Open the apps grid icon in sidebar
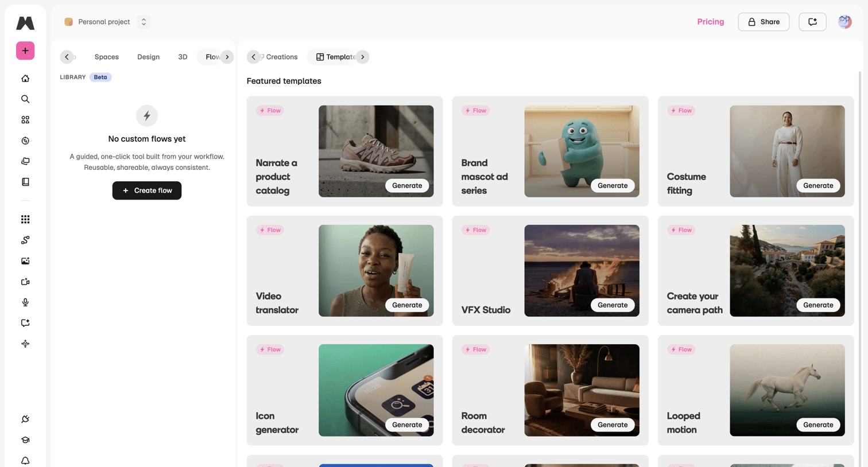Viewport: 868px width, 467px height. point(25,219)
